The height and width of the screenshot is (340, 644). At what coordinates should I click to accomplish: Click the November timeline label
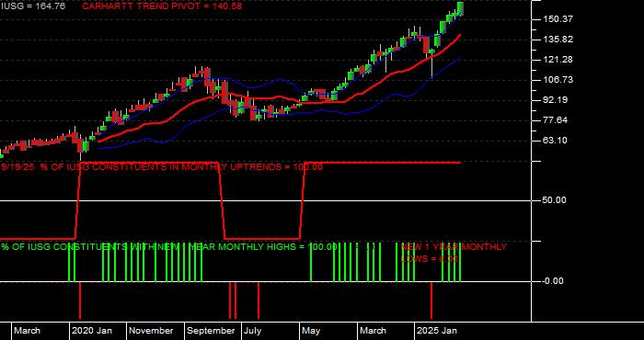pos(152,331)
